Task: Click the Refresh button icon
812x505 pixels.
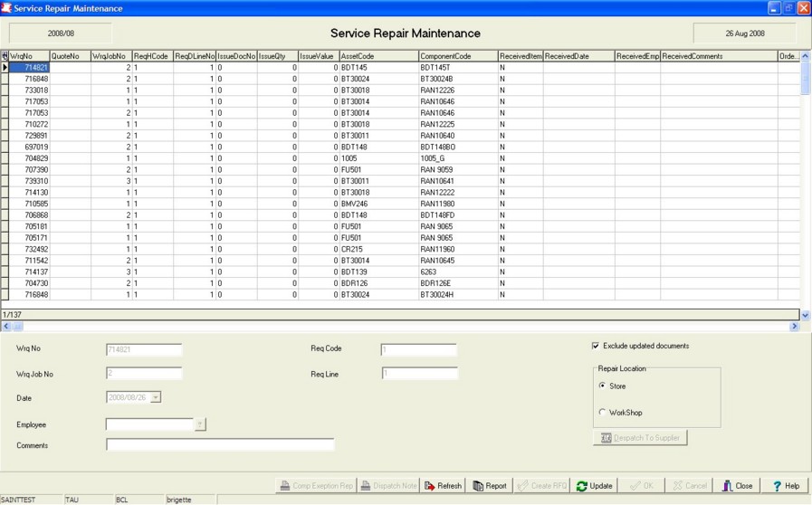Action: [430, 486]
